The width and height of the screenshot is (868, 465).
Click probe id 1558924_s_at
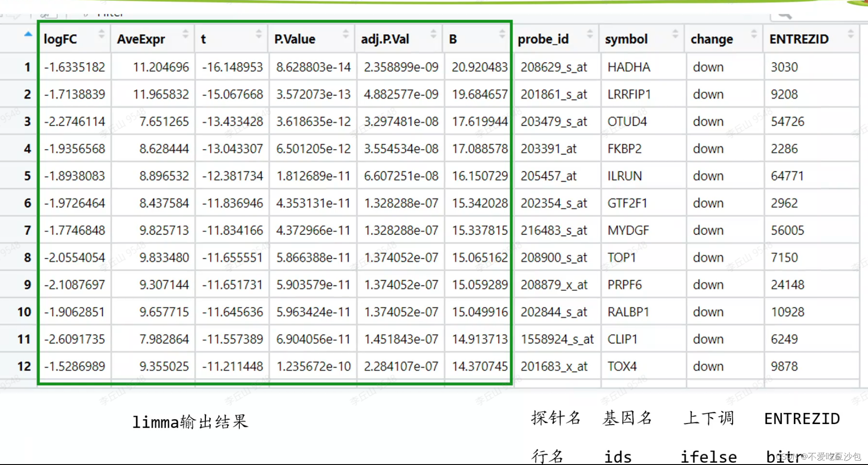coord(557,339)
